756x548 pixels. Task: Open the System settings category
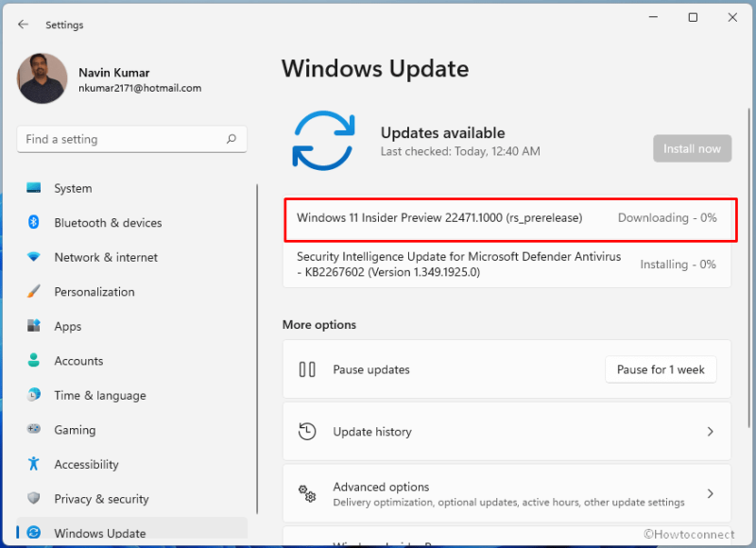131,188
